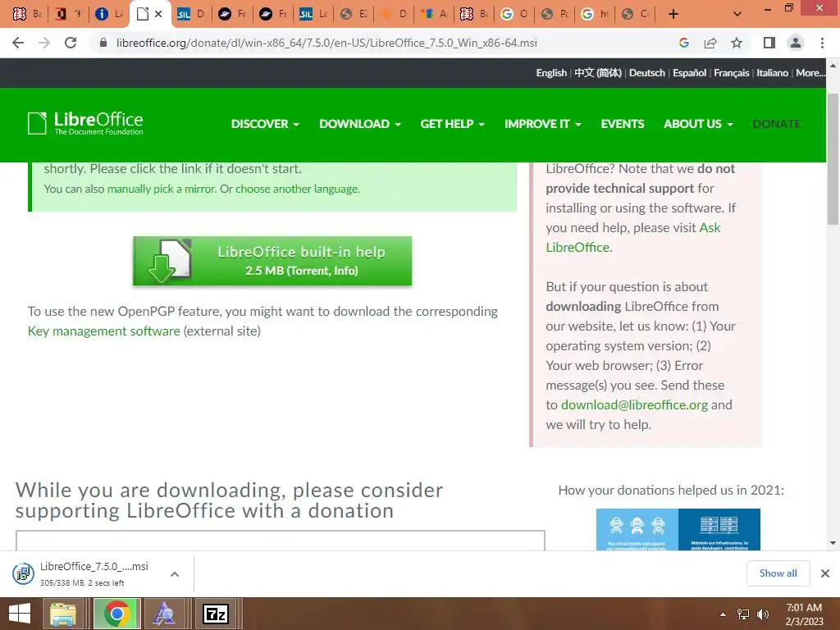The image size is (840, 630).
Task: Show hidden system tray icons
Action: coord(723,614)
